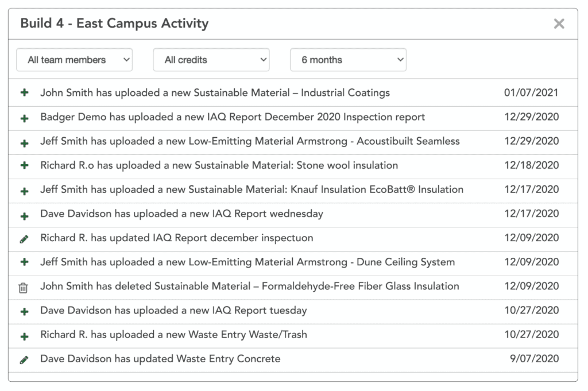Click plus icon beside IAQ Report tuesday
The image size is (588, 391).
24,311
